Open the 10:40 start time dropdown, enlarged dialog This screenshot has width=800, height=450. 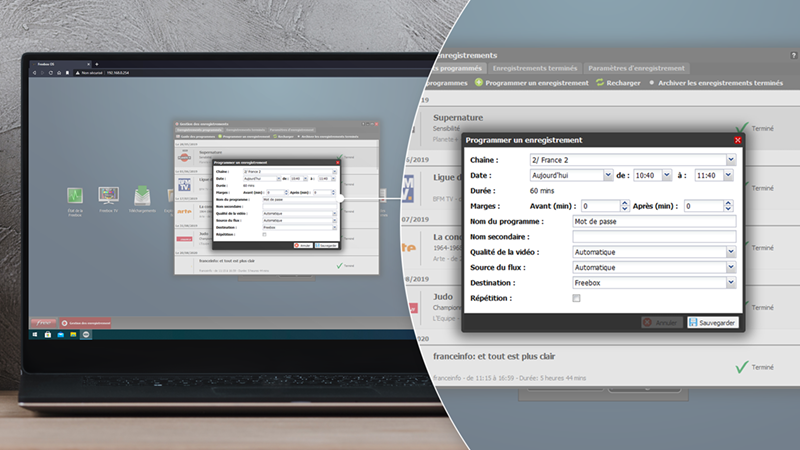[666, 175]
